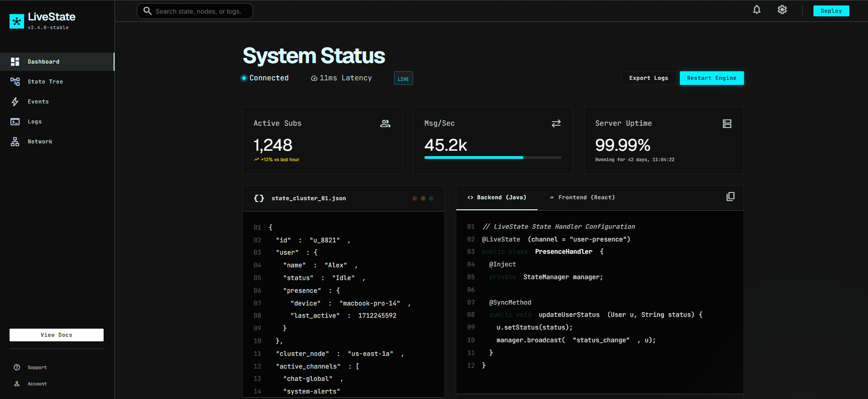Open Dashboard menu item
The width and height of the screenshot is (868, 399).
tap(57, 62)
